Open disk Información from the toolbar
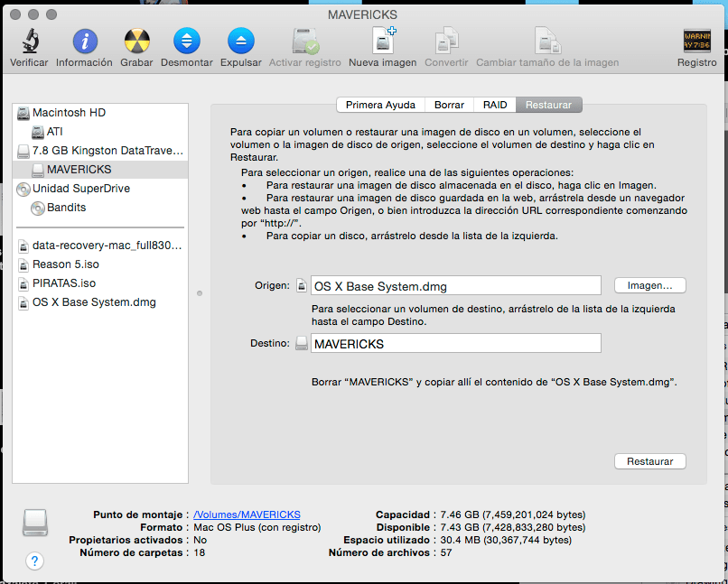Image resolution: width=728 pixels, height=584 pixels. [84, 41]
